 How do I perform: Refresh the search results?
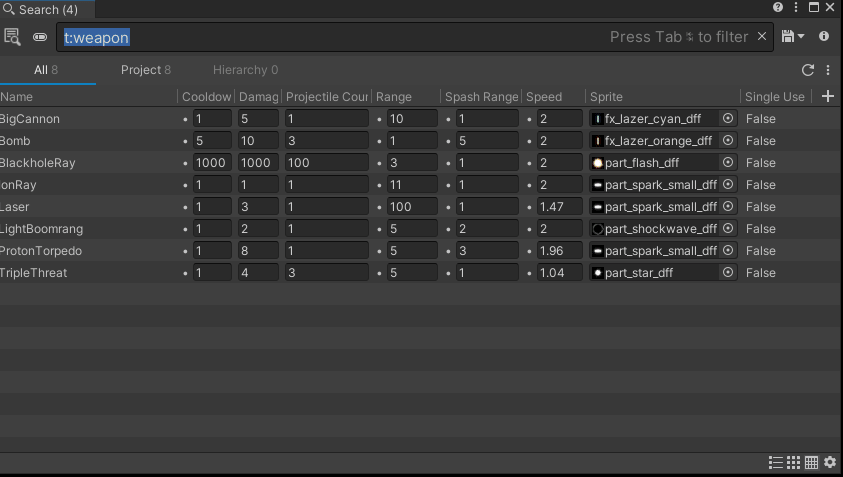[808, 70]
